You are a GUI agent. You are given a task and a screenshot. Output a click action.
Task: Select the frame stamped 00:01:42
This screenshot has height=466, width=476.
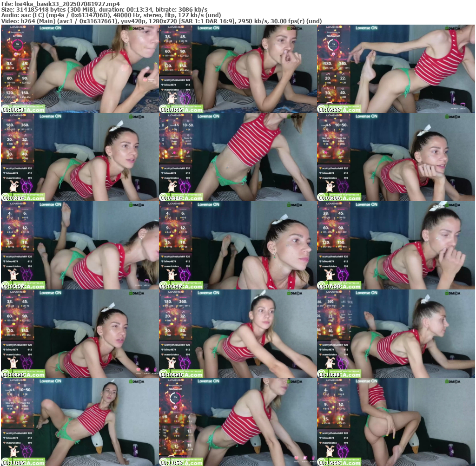point(238,69)
